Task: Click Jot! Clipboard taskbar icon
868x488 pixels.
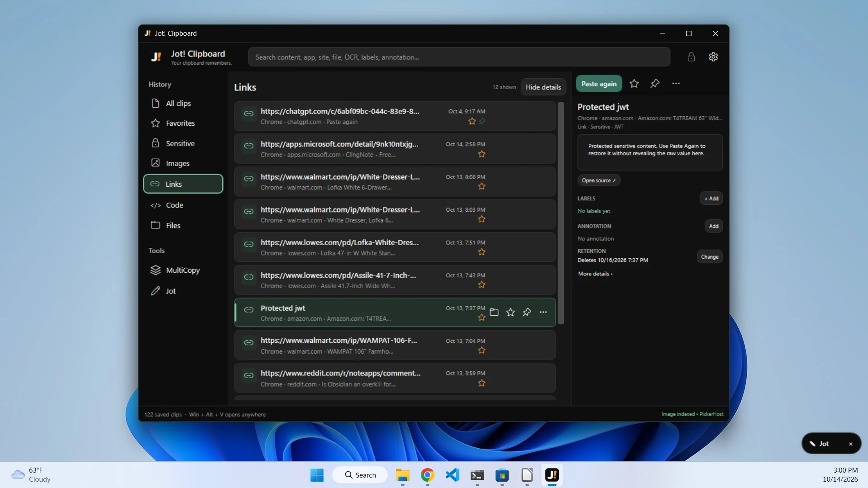Action: coord(552,475)
